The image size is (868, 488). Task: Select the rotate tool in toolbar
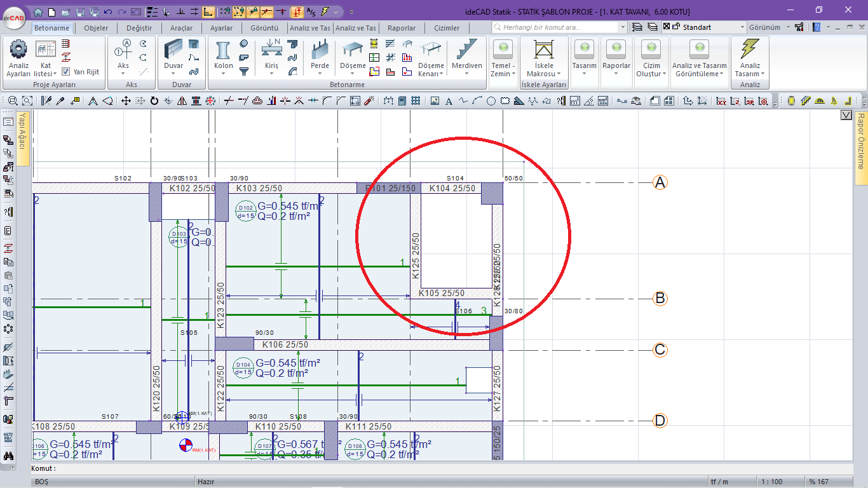point(154,100)
